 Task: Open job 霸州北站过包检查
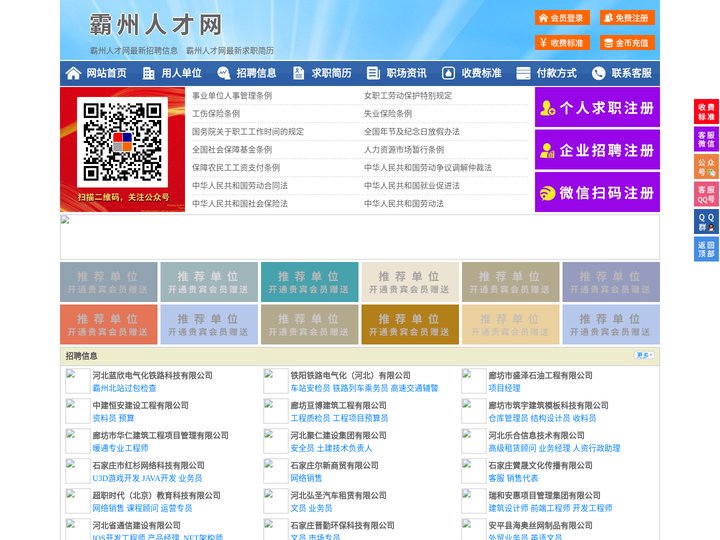tap(124, 388)
